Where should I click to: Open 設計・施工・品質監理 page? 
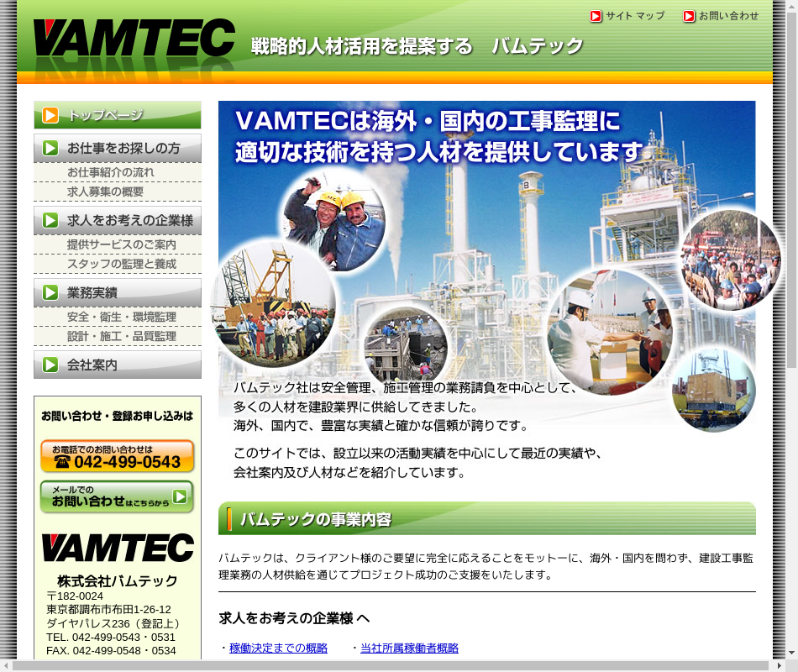tap(122, 336)
